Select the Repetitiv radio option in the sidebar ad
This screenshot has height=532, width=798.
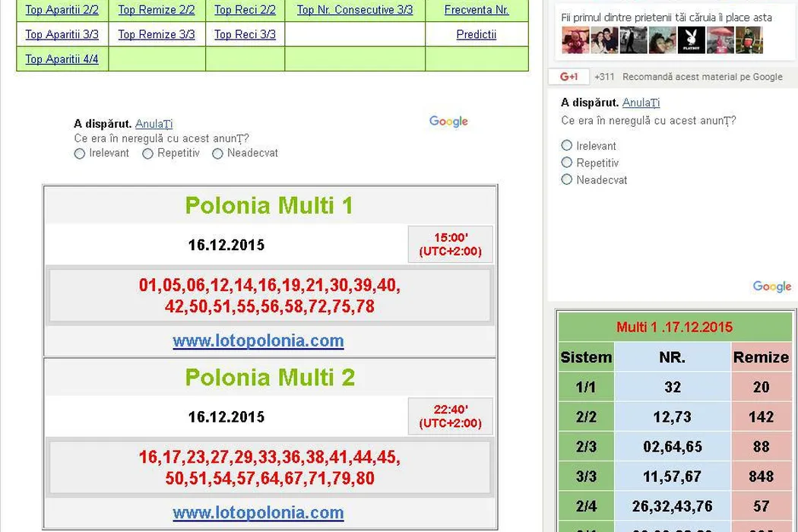567,163
